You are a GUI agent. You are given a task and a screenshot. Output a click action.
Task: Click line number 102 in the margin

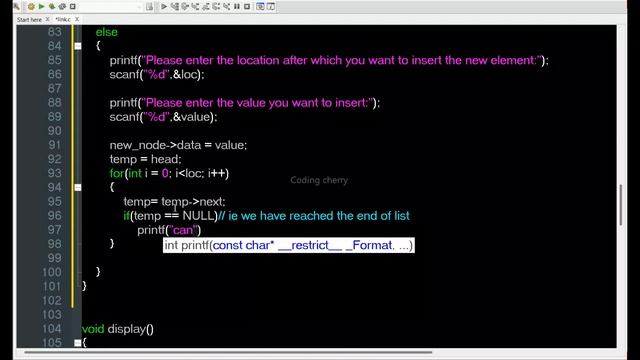[52, 300]
